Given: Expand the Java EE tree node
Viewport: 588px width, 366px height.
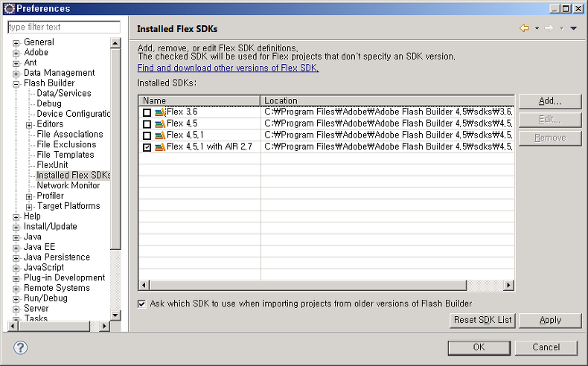Looking at the screenshot, I should 16,248.
